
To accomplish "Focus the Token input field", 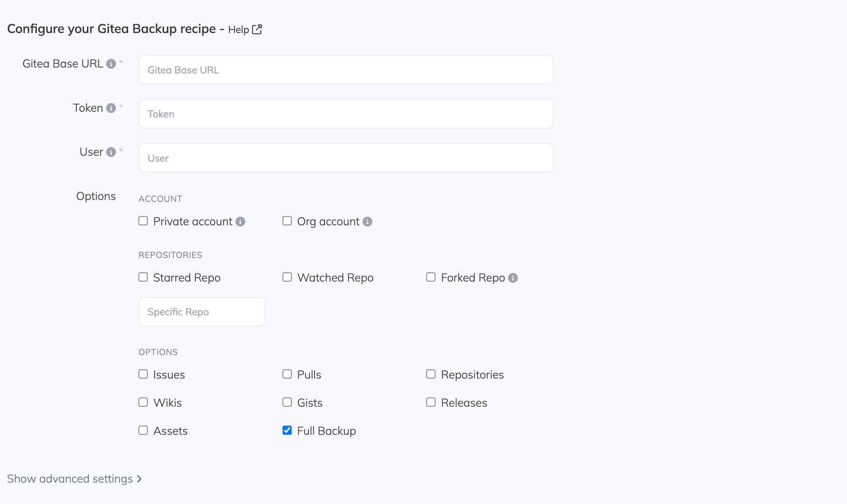I will pyautogui.click(x=346, y=114).
